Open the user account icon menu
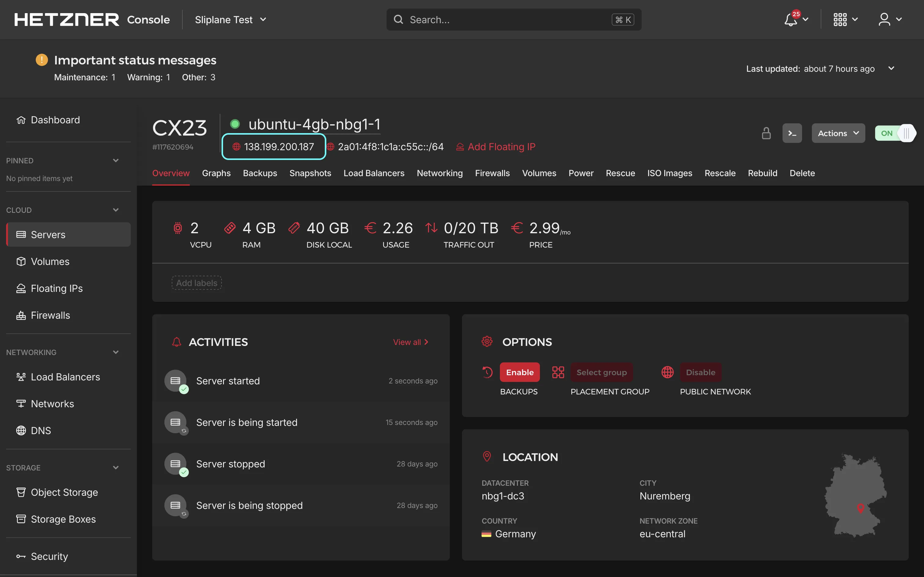Image resolution: width=924 pixels, height=577 pixels. 884,20
